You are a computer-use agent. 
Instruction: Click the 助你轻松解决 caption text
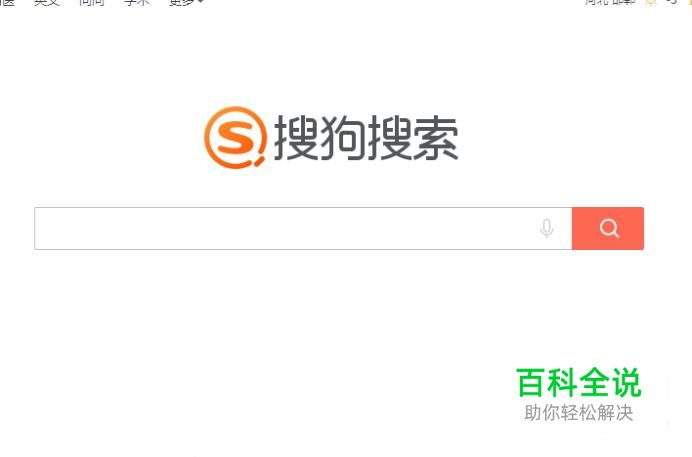tap(579, 413)
